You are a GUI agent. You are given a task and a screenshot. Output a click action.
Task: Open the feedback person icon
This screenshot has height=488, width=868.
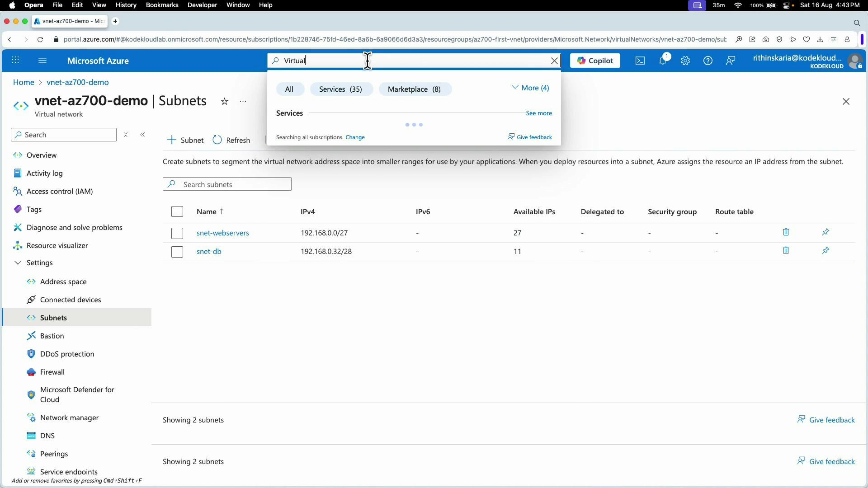731,61
